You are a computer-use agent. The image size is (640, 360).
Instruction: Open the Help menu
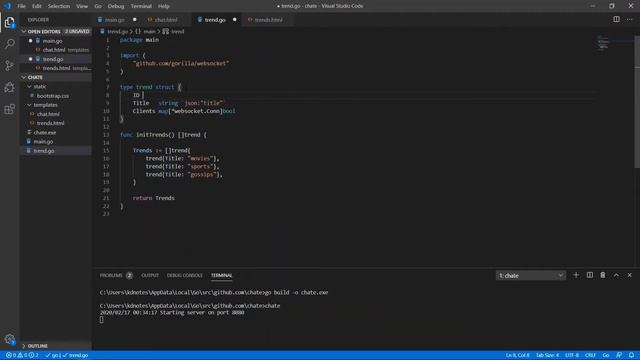164,6
